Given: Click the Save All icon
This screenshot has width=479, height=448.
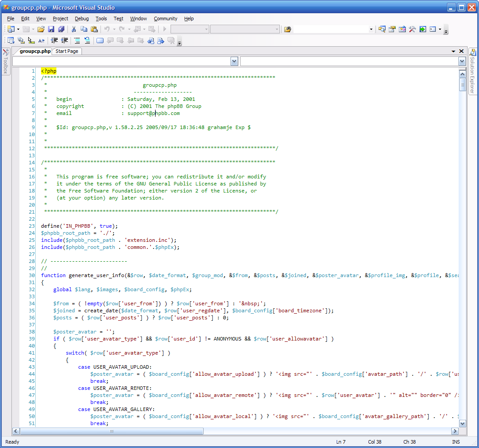Looking at the screenshot, I should (61, 30).
